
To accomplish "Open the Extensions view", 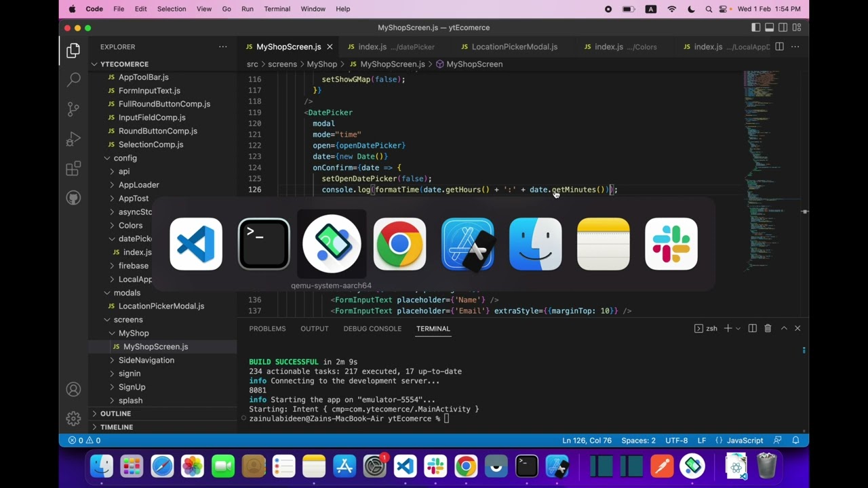I will (73, 169).
